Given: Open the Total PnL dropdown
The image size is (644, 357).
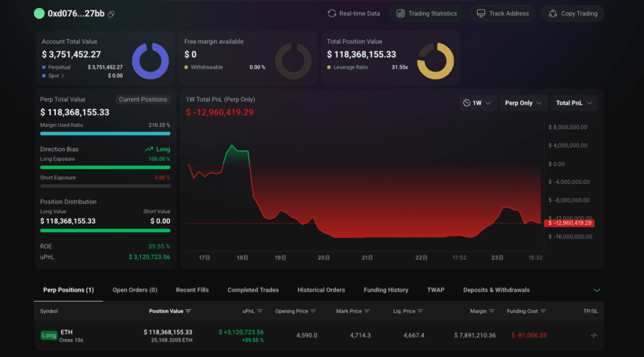Looking at the screenshot, I should [574, 103].
